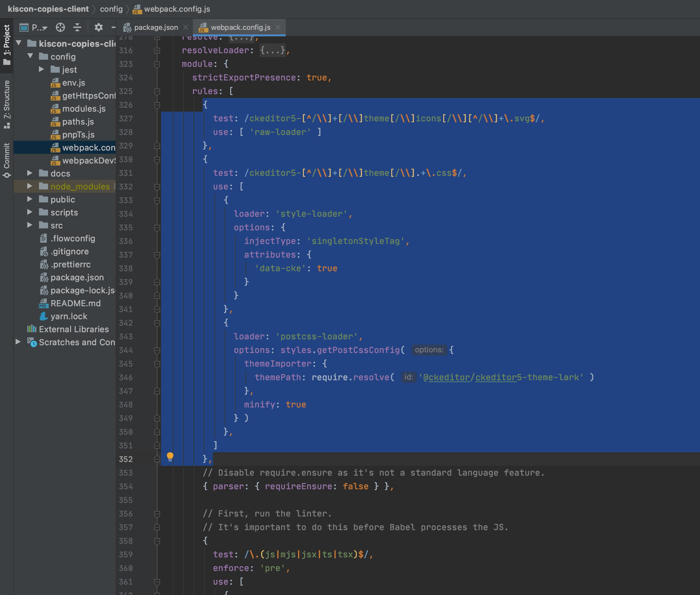Expand the node_modules folder
Screen dimensions: 700x595
pos(30,186)
